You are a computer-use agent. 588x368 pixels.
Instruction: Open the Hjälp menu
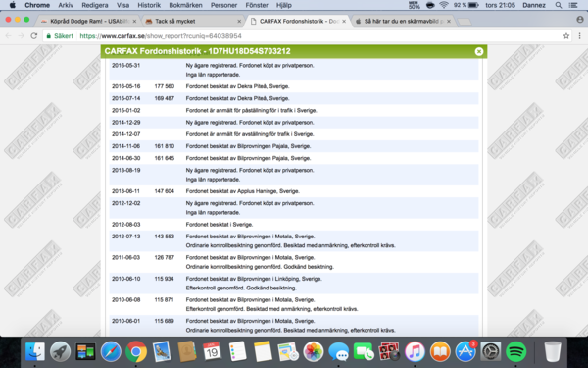click(x=283, y=5)
